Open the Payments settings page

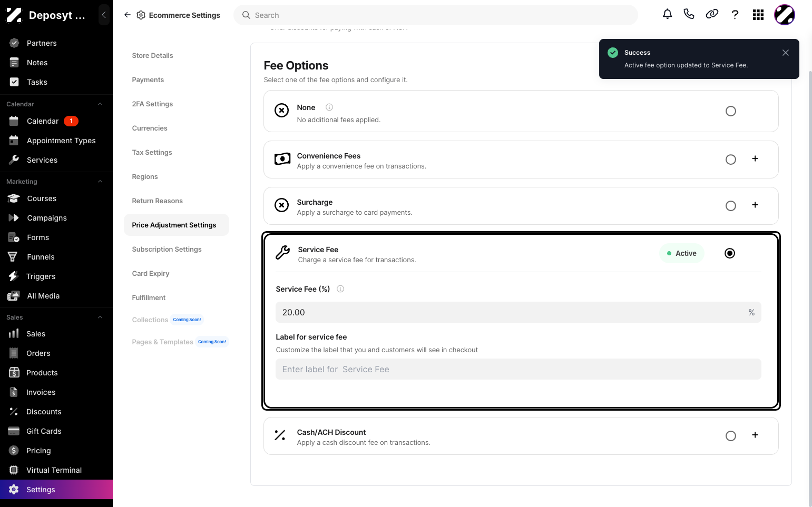click(x=148, y=80)
